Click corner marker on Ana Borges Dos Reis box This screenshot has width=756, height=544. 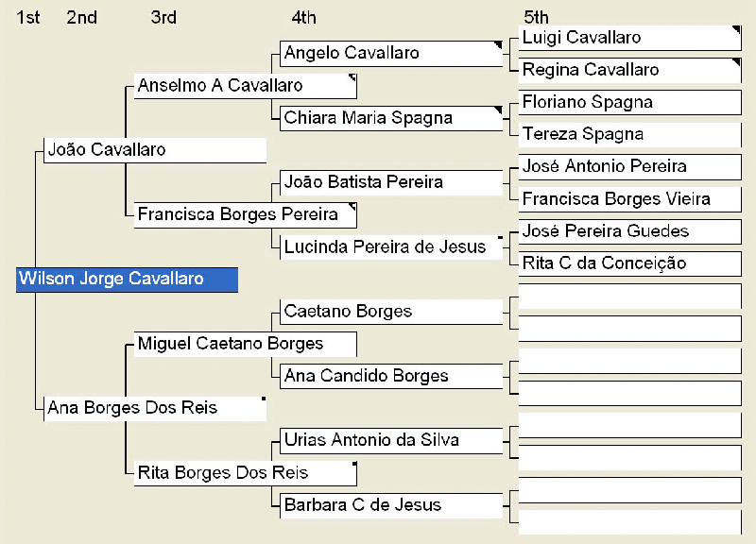tap(264, 399)
